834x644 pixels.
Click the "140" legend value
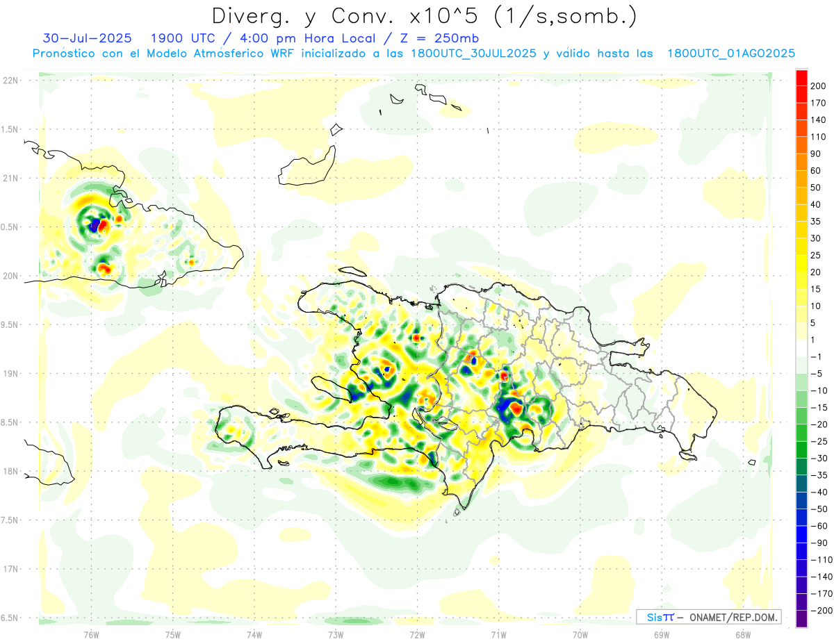pyautogui.click(x=818, y=119)
